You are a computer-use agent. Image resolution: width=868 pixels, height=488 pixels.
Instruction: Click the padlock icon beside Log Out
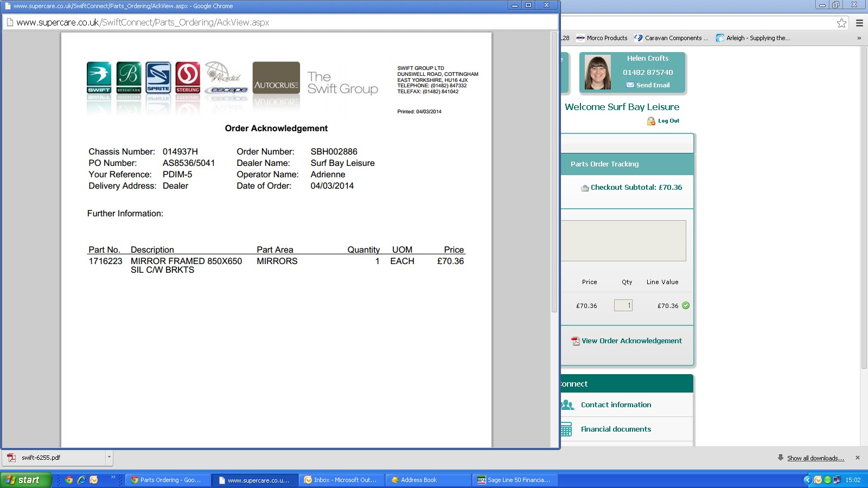pyautogui.click(x=651, y=121)
